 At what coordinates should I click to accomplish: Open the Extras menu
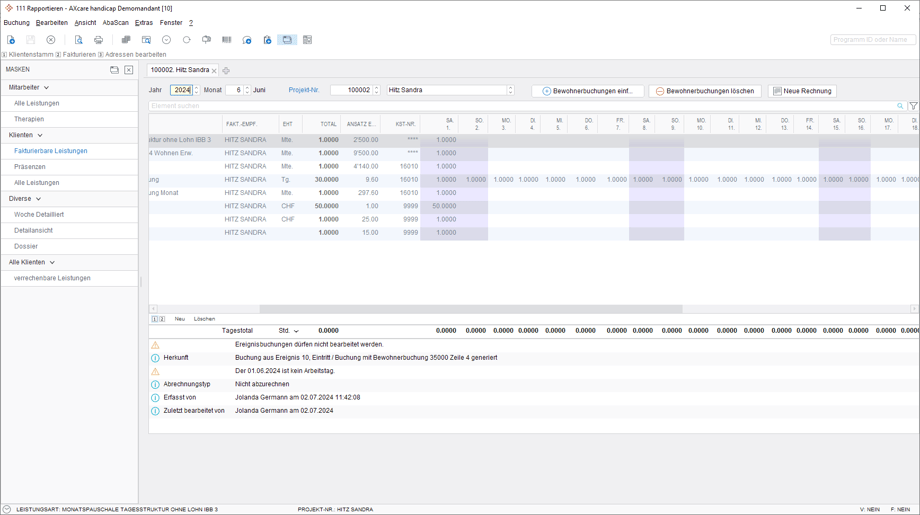point(144,22)
